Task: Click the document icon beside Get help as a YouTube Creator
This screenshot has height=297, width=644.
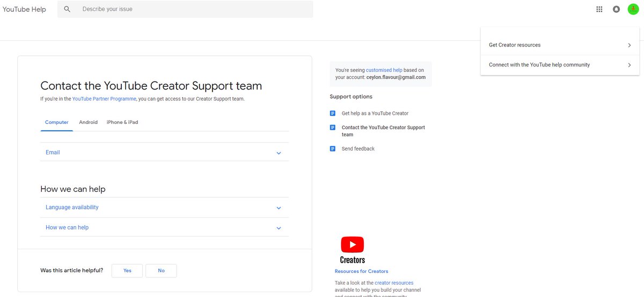Action: [x=333, y=113]
